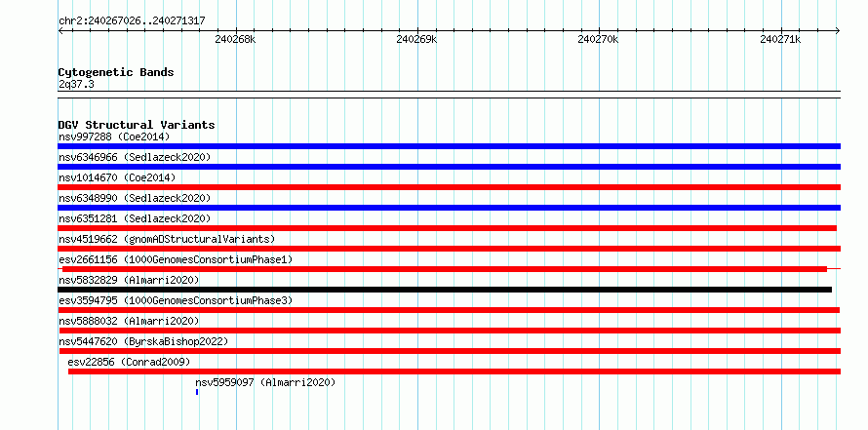Image resolution: width=868 pixels, height=430 pixels.
Task: Select the red bar for esv22856
Action: pyautogui.click(x=454, y=371)
